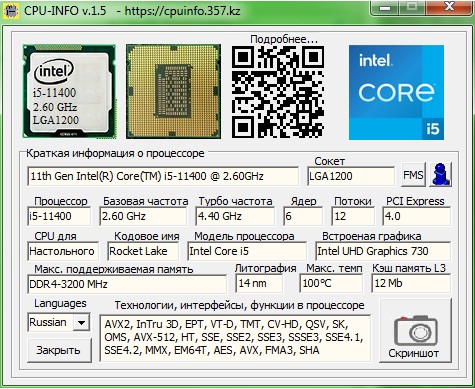The height and width of the screenshot is (389, 475).
Task: Click the FMS button
Action: (413, 174)
